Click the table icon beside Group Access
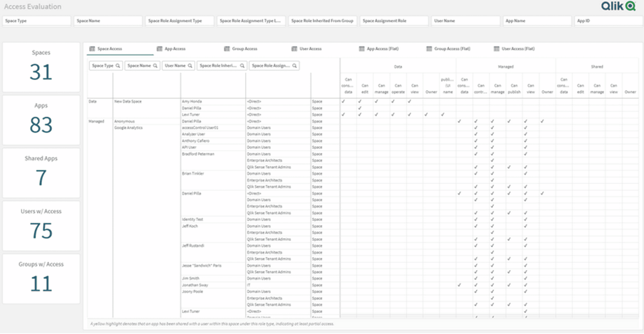 [x=227, y=49]
